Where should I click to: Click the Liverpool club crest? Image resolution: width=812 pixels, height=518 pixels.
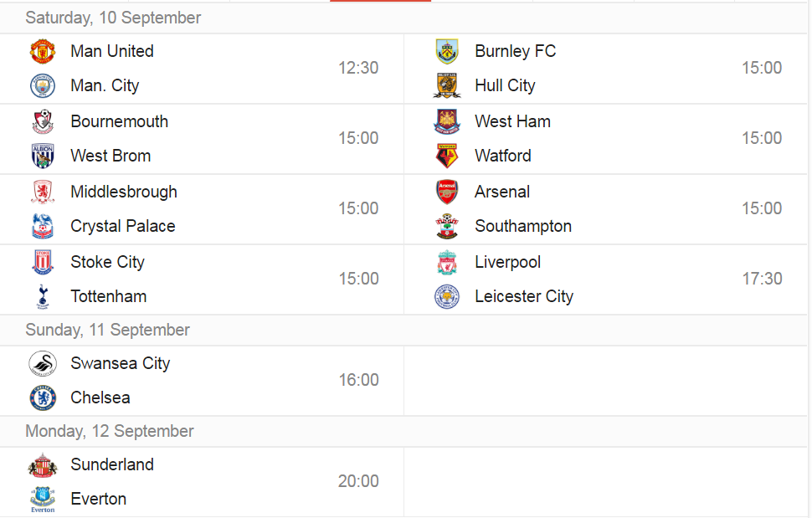[x=447, y=263]
